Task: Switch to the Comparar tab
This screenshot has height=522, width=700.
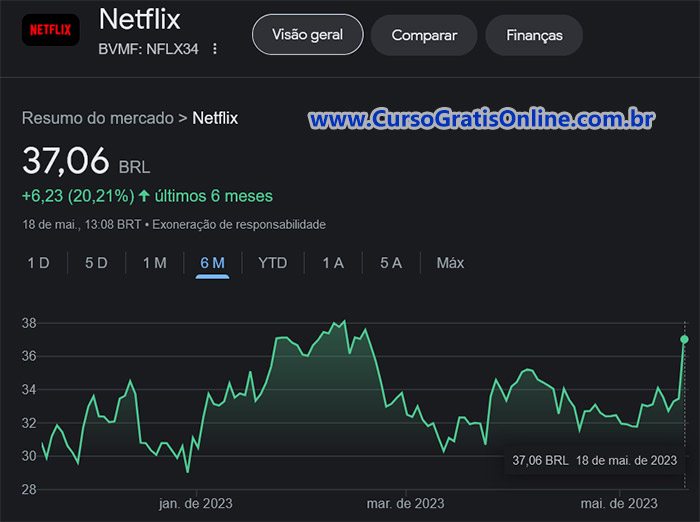Action: click(424, 35)
